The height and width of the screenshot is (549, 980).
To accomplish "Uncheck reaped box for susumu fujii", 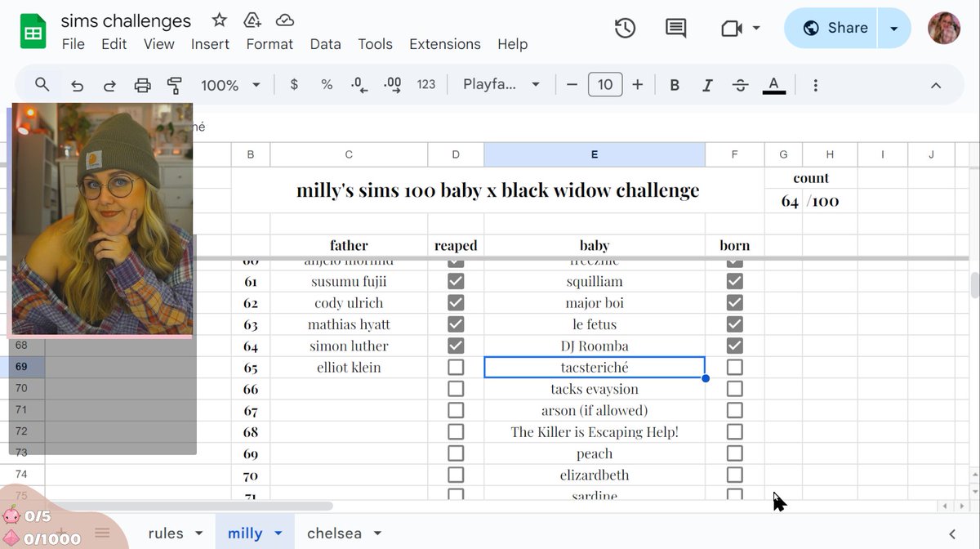I will [x=456, y=281].
